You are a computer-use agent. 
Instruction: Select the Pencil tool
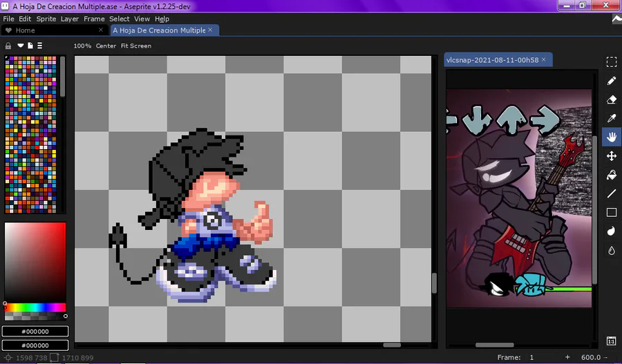[x=612, y=81]
